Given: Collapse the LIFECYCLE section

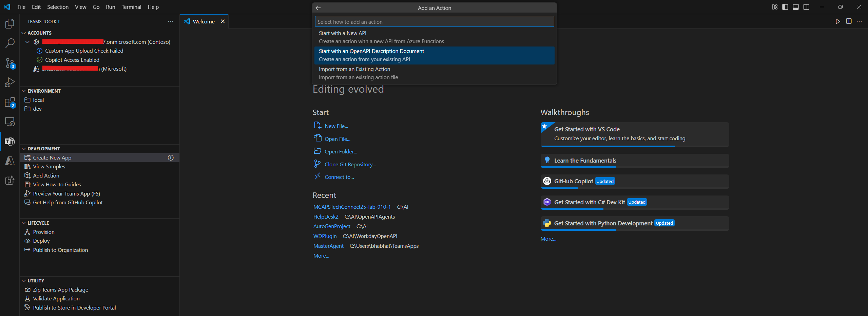Looking at the screenshot, I should tap(23, 223).
